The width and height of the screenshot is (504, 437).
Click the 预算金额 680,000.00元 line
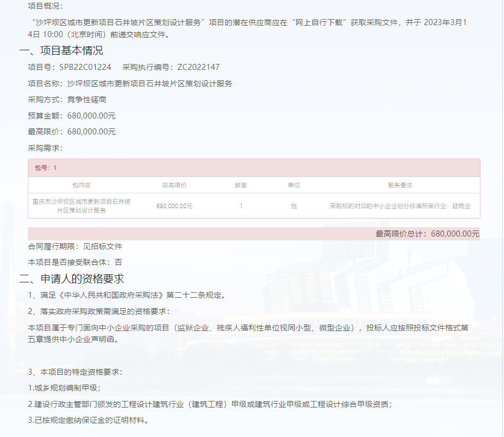72,116
